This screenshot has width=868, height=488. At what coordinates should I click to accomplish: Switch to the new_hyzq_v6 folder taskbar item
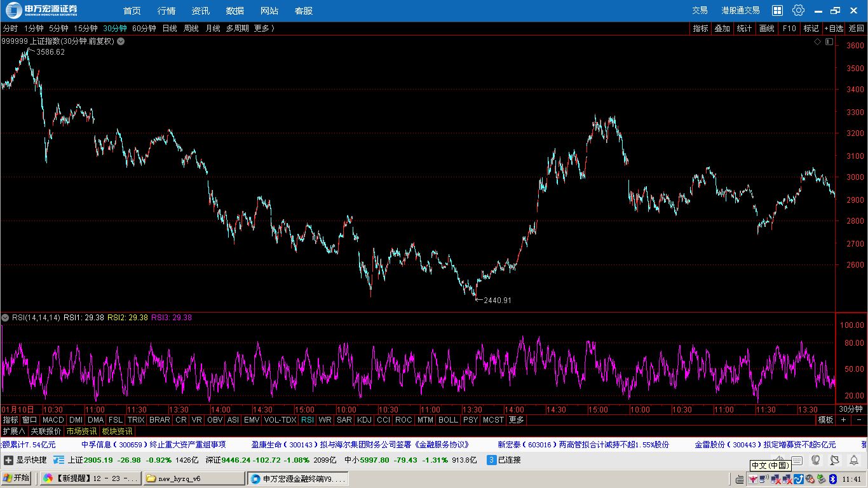(x=194, y=478)
